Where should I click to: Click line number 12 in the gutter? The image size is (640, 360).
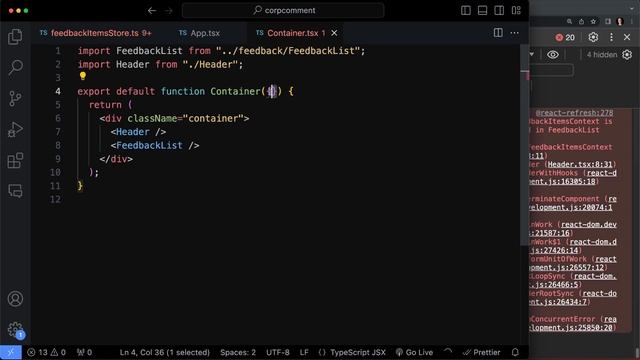tap(56, 199)
